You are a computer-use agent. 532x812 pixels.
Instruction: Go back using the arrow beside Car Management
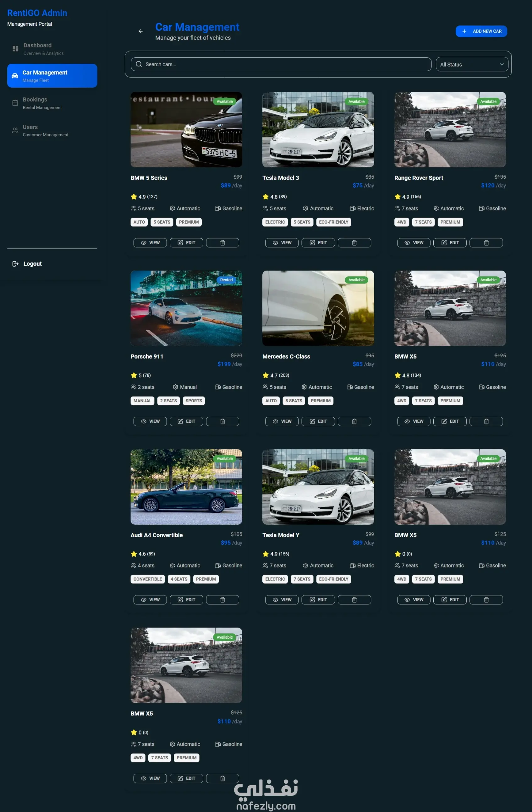point(141,31)
